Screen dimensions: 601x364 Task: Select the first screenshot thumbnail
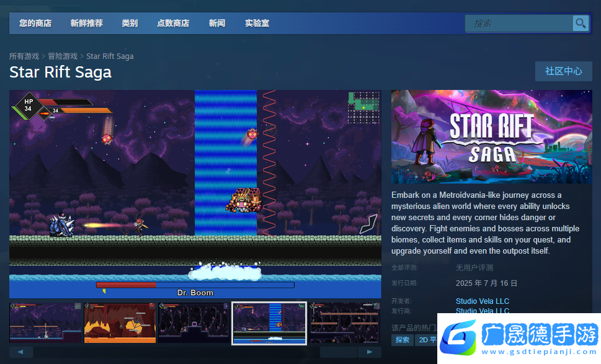(x=46, y=323)
